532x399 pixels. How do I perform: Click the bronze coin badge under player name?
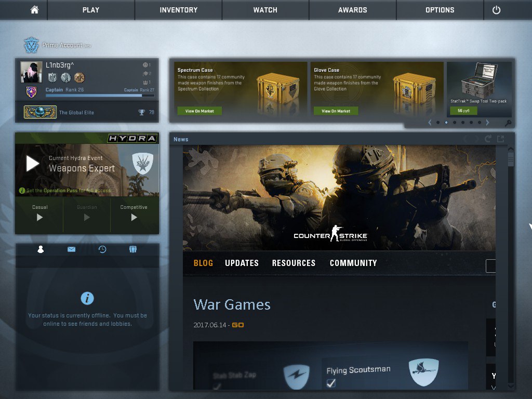(79, 78)
